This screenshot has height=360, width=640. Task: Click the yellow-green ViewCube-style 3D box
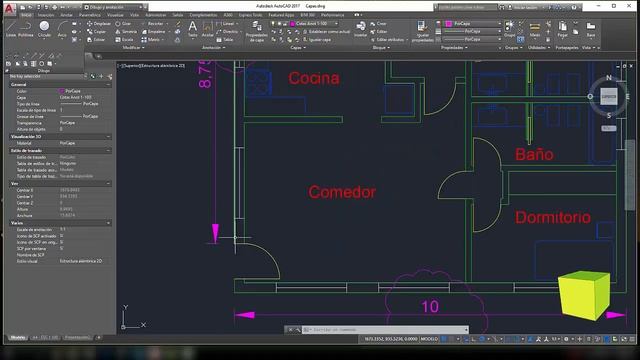click(584, 295)
